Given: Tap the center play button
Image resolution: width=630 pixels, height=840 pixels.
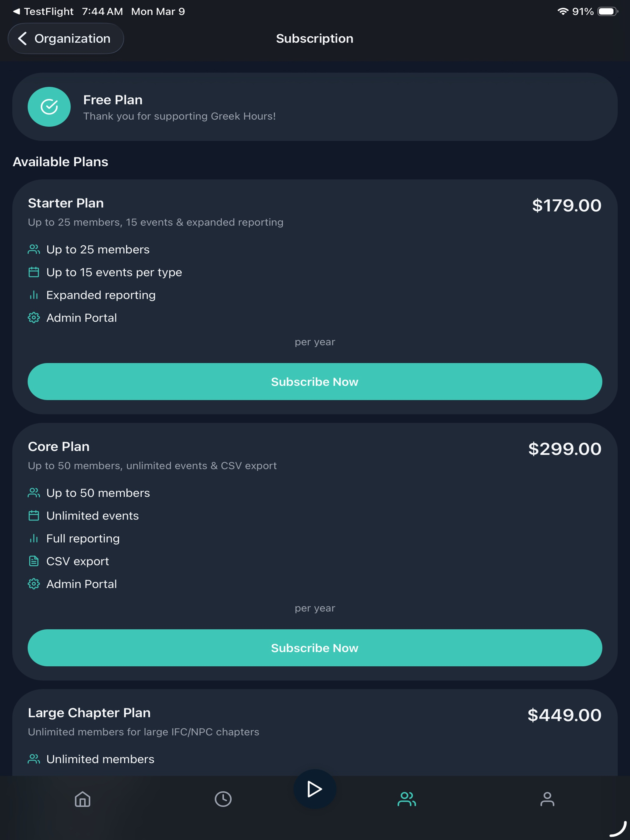Looking at the screenshot, I should pos(314,789).
